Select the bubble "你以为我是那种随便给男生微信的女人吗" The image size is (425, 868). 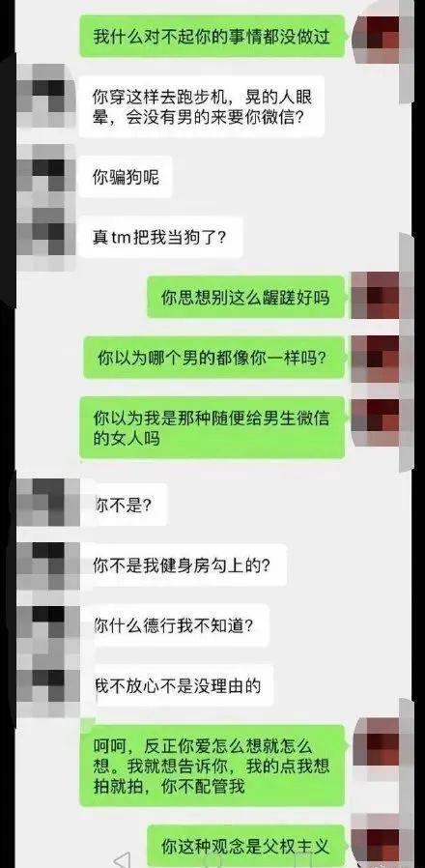(212, 427)
